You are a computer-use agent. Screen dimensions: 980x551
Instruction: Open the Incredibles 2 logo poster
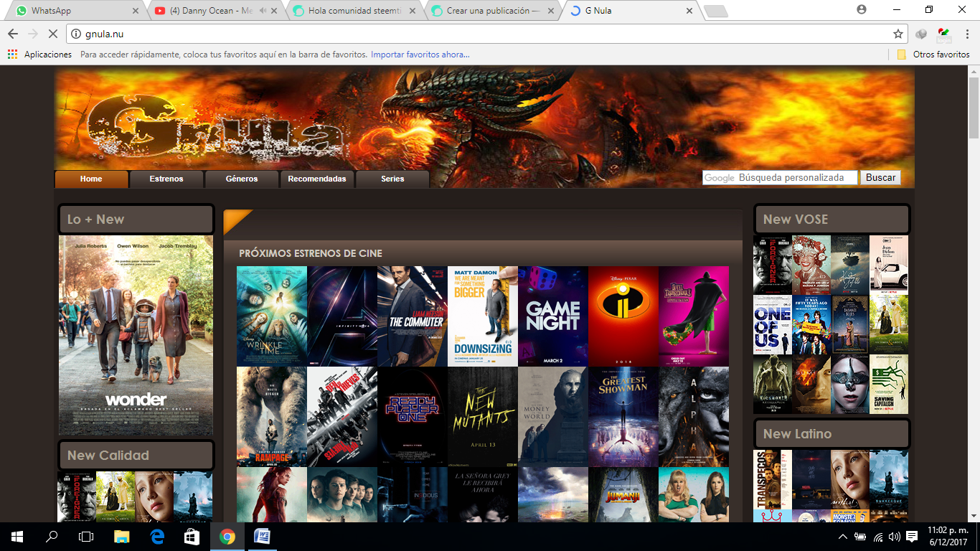click(623, 316)
